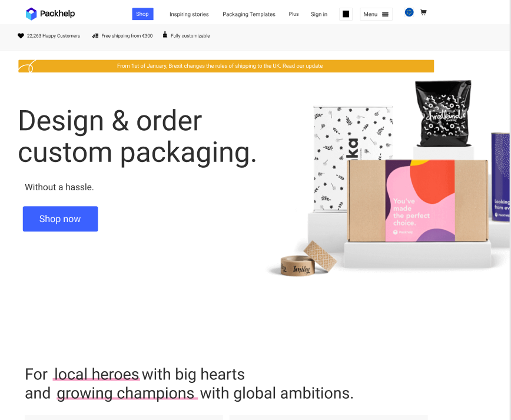Click the kraft mailer box image

[418, 200]
